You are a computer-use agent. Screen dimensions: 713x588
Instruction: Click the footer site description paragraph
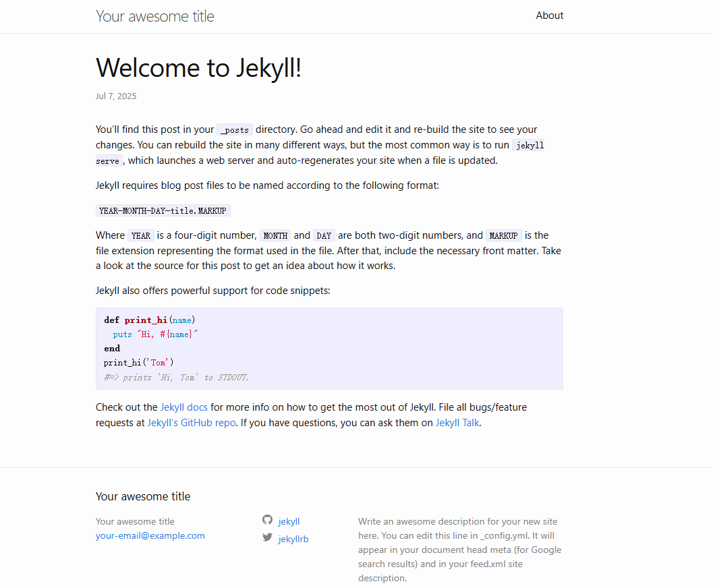[x=459, y=550]
